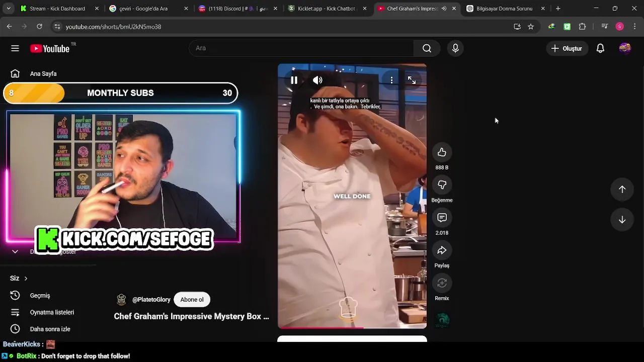The image size is (644, 362).
Task: Expand the Siz section chevron
Action: (x=26, y=278)
